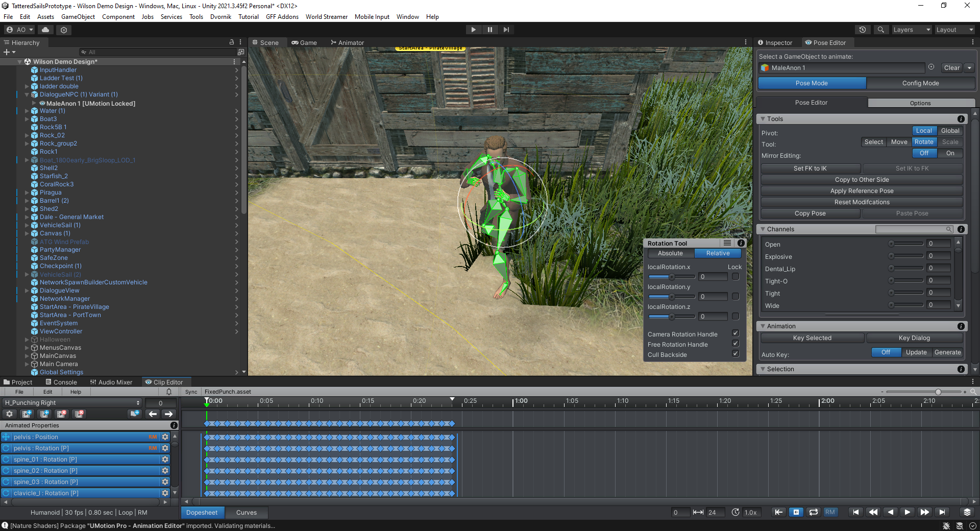Viewport: 980px width, 531px height.
Task: Click the Copy Pose button
Action: coord(810,213)
